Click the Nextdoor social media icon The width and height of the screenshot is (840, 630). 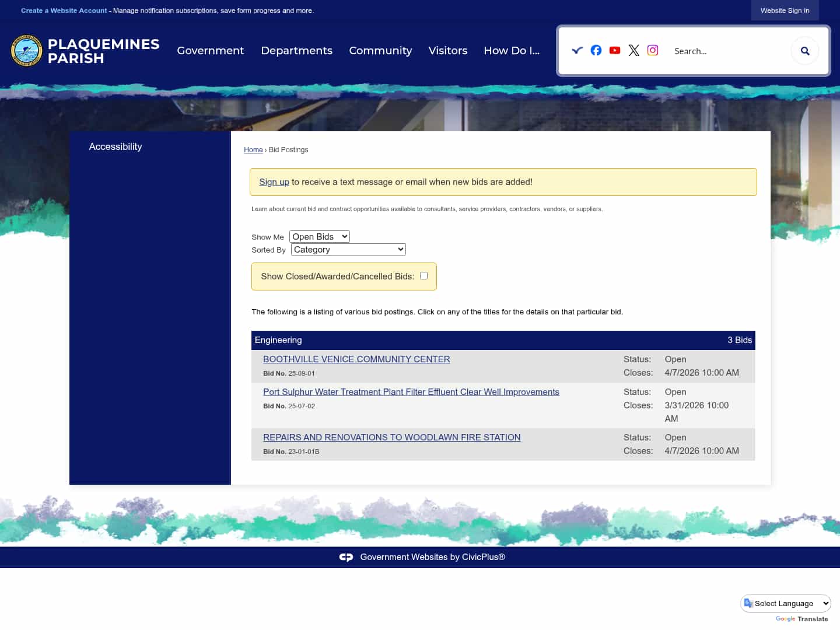tap(577, 50)
